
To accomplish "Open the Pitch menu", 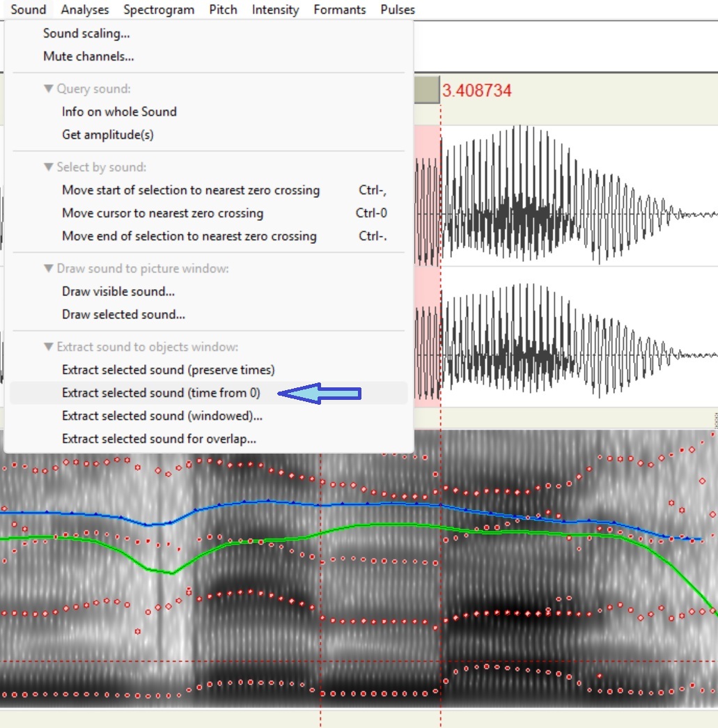I will [x=223, y=10].
